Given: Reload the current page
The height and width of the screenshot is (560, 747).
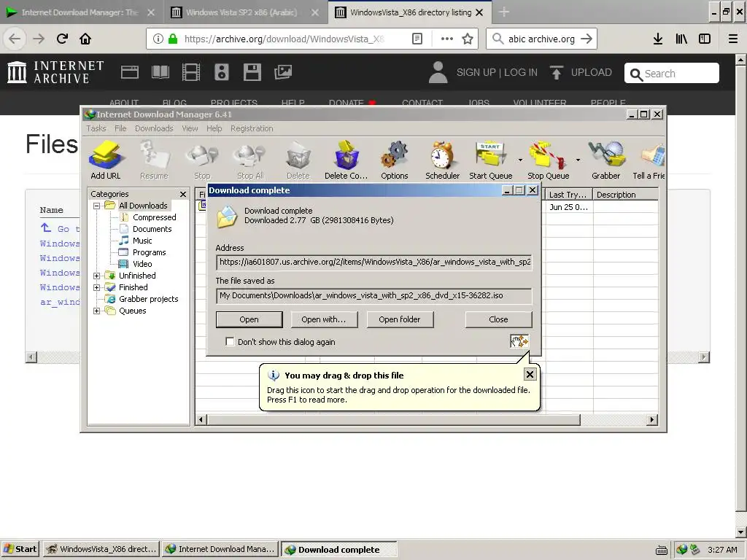Looking at the screenshot, I should 62,39.
